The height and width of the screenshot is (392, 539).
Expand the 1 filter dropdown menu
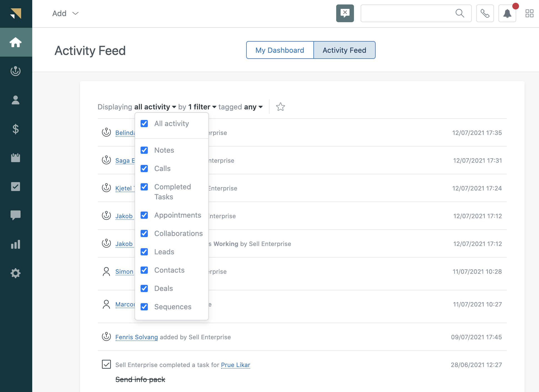tap(202, 107)
